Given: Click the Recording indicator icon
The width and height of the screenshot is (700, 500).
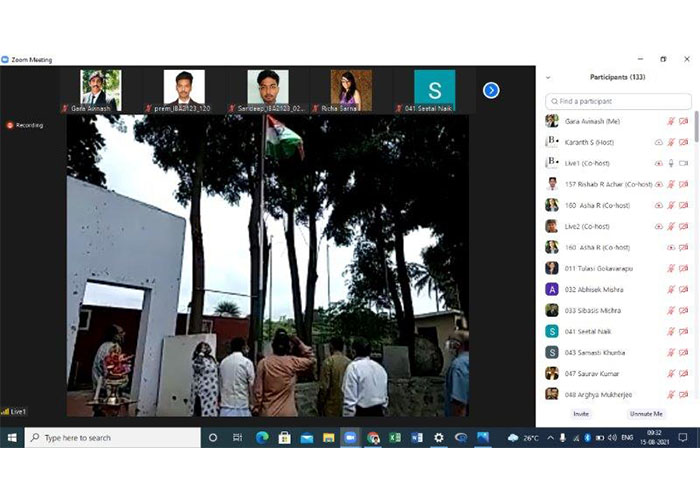Looking at the screenshot, I should tap(10, 125).
